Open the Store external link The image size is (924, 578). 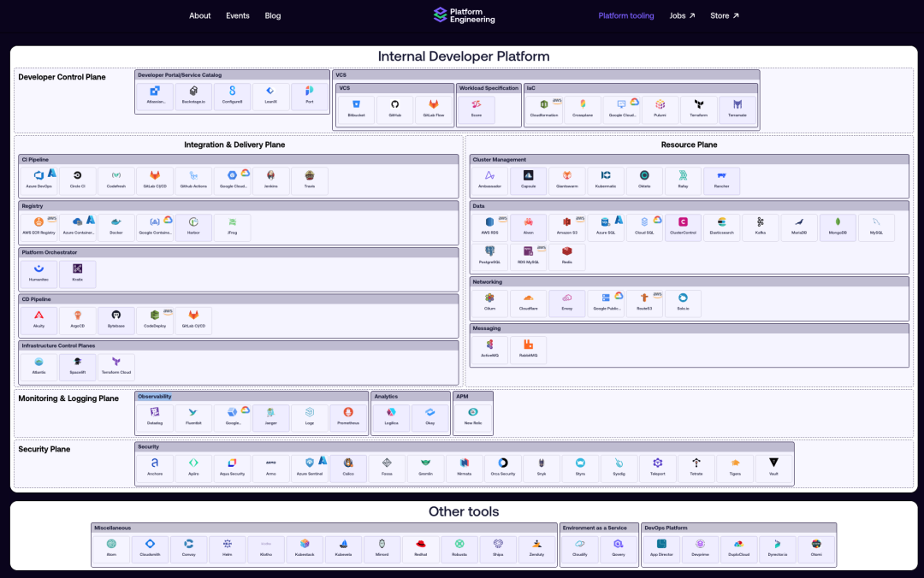click(x=725, y=16)
